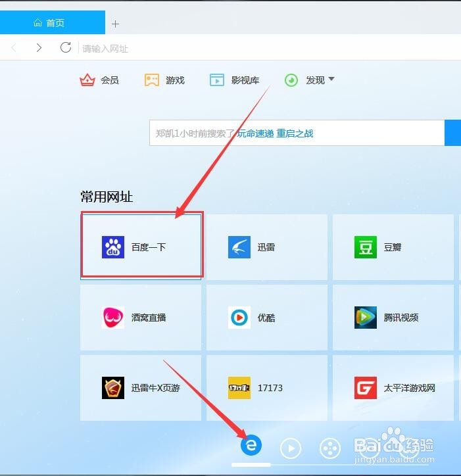Open the 玩命速递 重启之战 suggestion link

pyautogui.click(x=275, y=133)
